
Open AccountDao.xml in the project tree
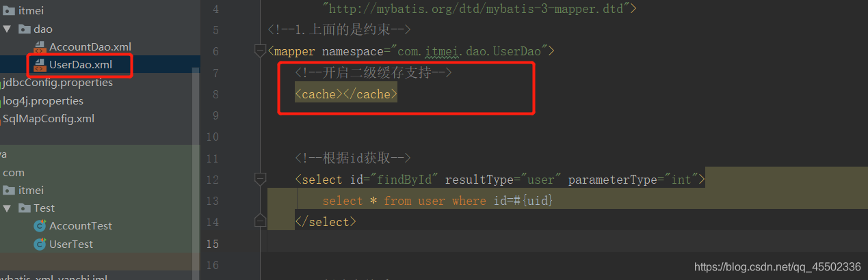click(x=90, y=46)
